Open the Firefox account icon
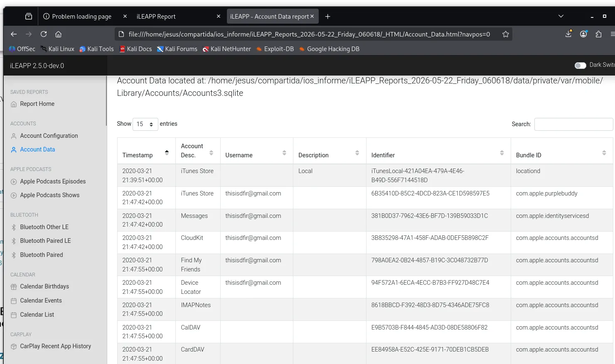Viewport: 615px width, 364px height. tap(583, 34)
